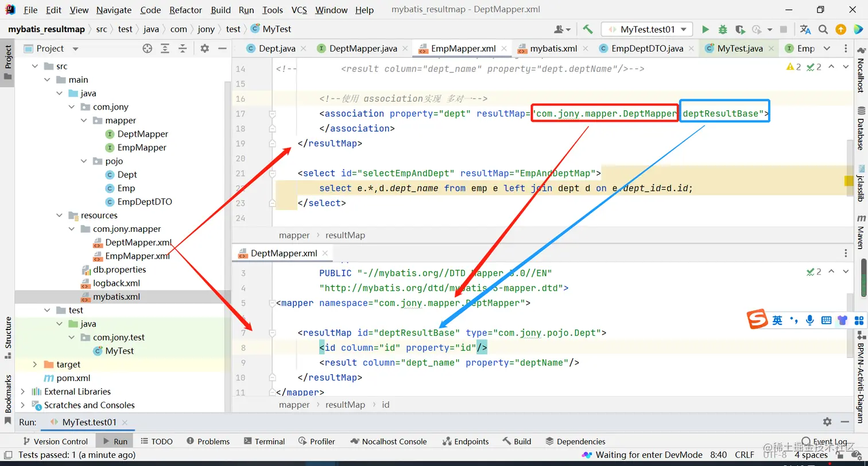Open IDE updates orange arrow icon

pos(840,29)
